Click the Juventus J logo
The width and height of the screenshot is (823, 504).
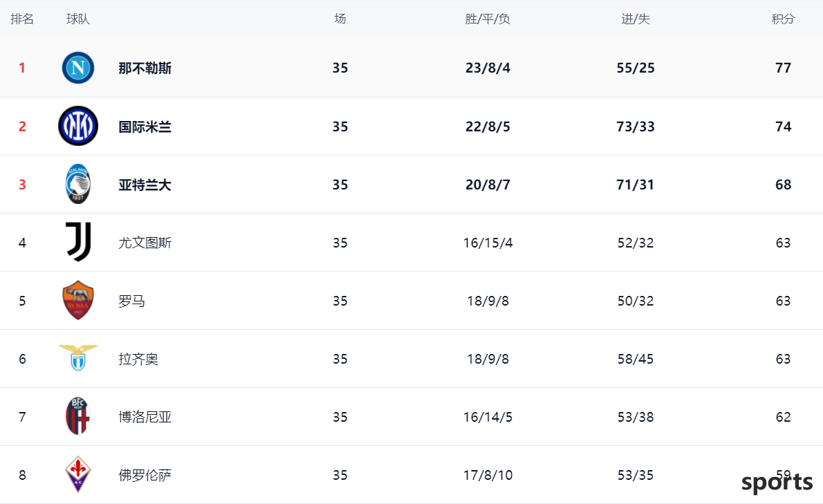(79, 242)
